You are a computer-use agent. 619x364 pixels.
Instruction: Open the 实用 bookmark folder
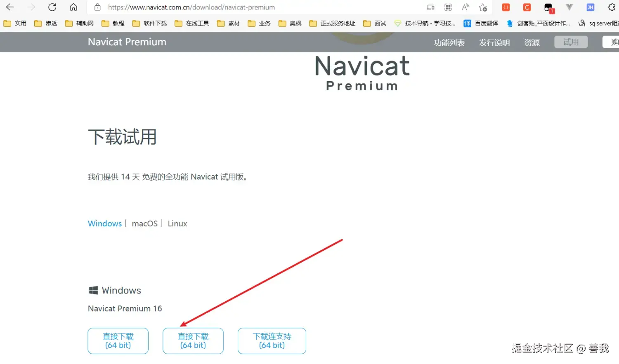click(15, 23)
